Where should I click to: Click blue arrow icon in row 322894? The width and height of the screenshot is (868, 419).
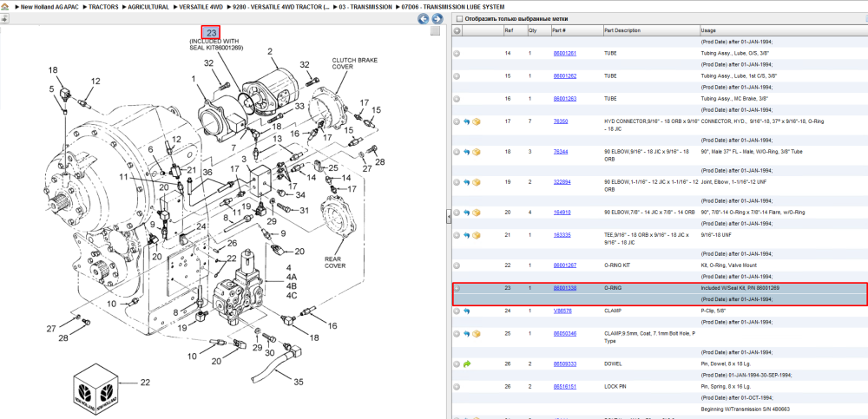point(467,182)
